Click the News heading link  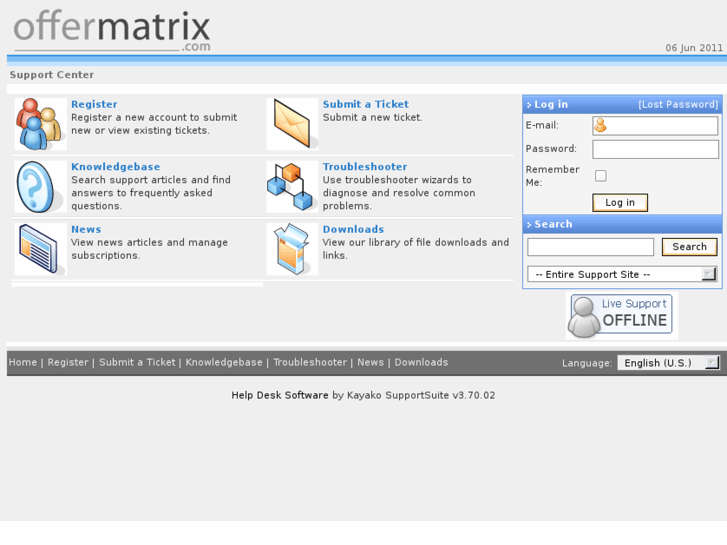tap(86, 230)
